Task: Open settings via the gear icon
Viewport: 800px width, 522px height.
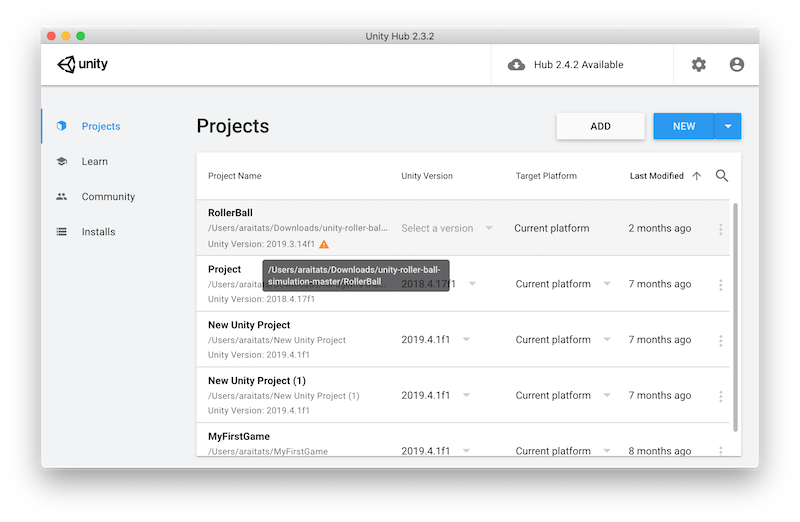Action: click(698, 64)
